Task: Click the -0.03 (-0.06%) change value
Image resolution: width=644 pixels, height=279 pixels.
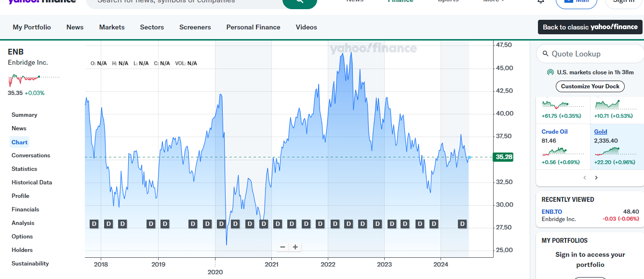Action: (621, 219)
